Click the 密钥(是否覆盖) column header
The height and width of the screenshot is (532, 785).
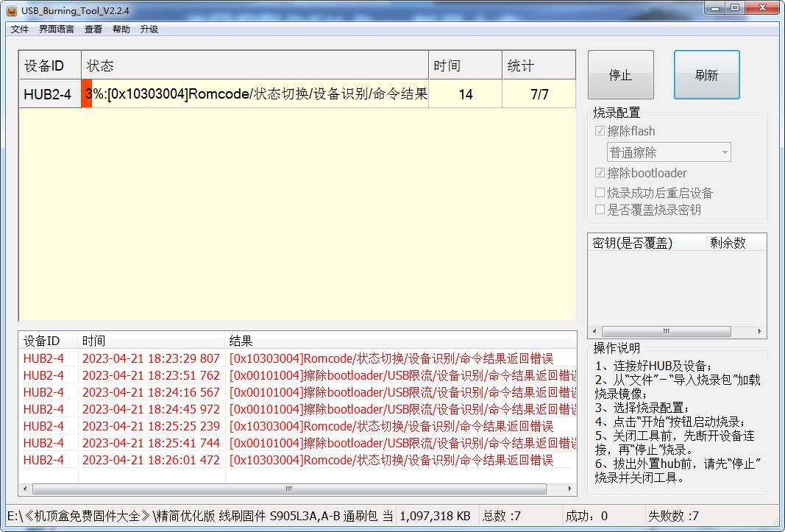click(x=647, y=243)
